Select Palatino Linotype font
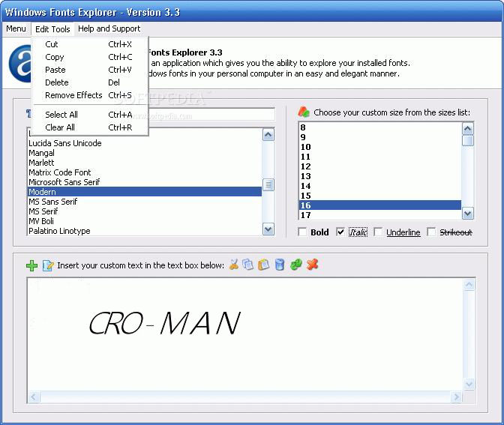 point(145,231)
